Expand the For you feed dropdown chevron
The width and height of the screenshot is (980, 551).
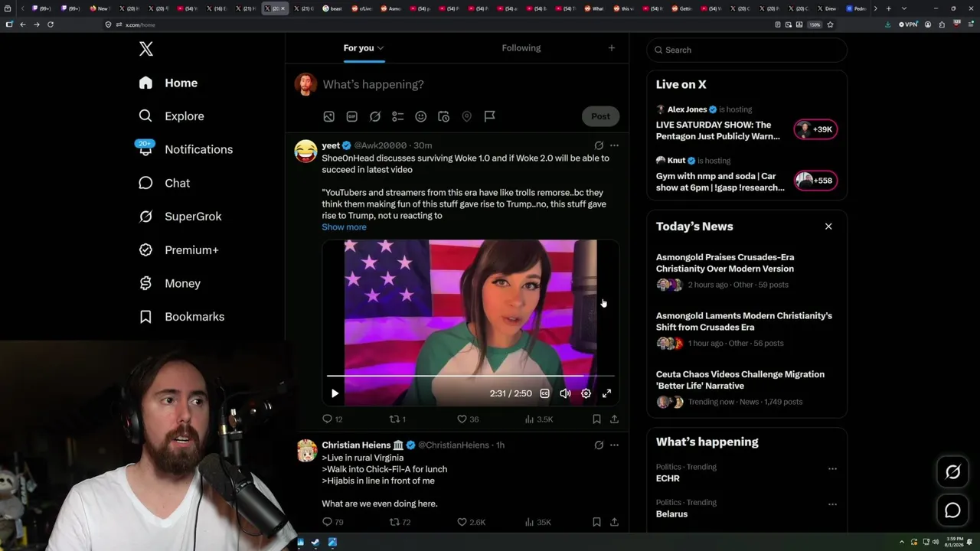(x=381, y=48)
